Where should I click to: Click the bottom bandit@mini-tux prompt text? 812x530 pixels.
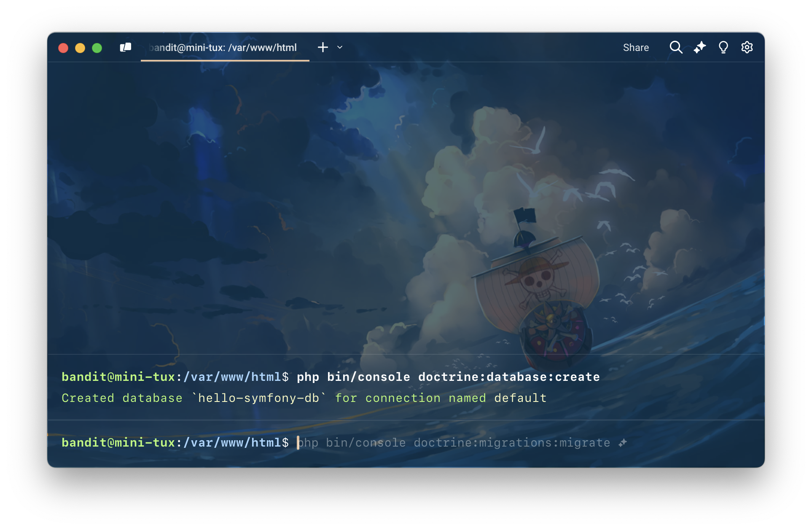tap(175, 443)
